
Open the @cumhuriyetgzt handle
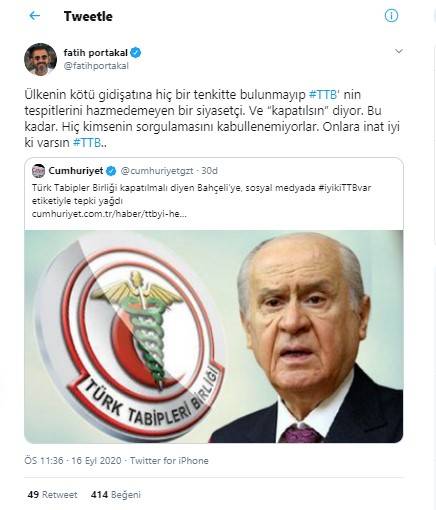(157, 171)
